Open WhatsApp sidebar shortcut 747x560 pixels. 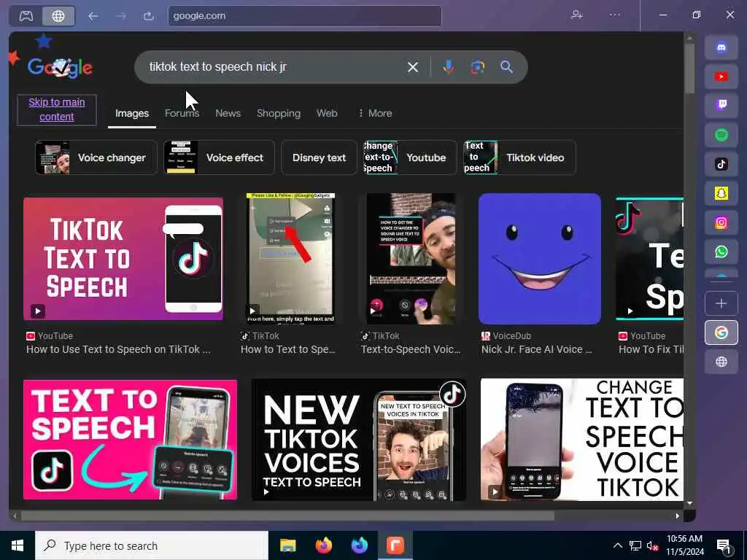[x=721, y=252]
